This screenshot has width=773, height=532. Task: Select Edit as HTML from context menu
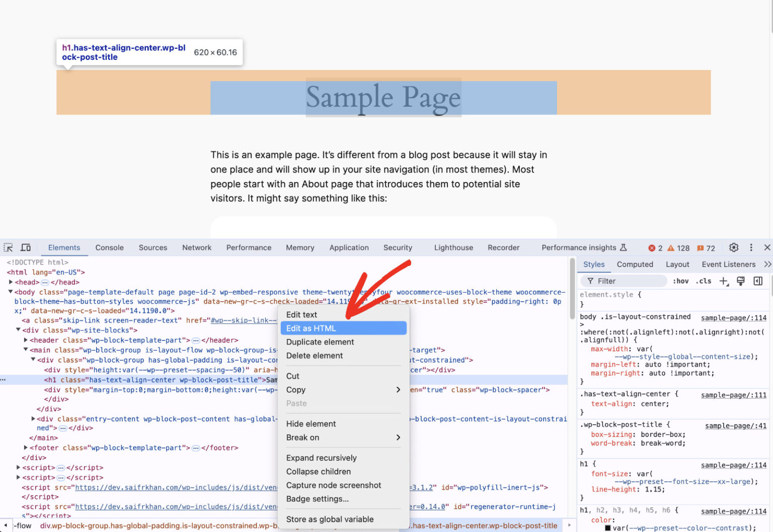point(311,328)
